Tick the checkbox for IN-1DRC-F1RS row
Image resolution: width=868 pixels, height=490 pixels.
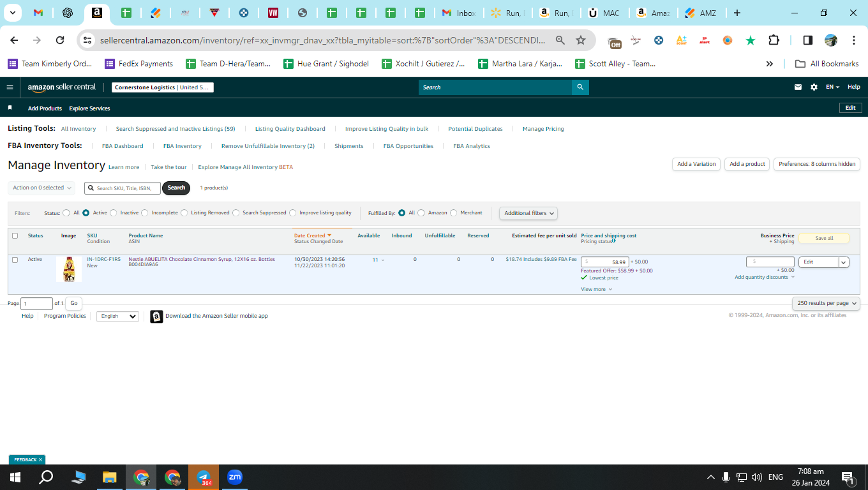[x=15, y=260]
